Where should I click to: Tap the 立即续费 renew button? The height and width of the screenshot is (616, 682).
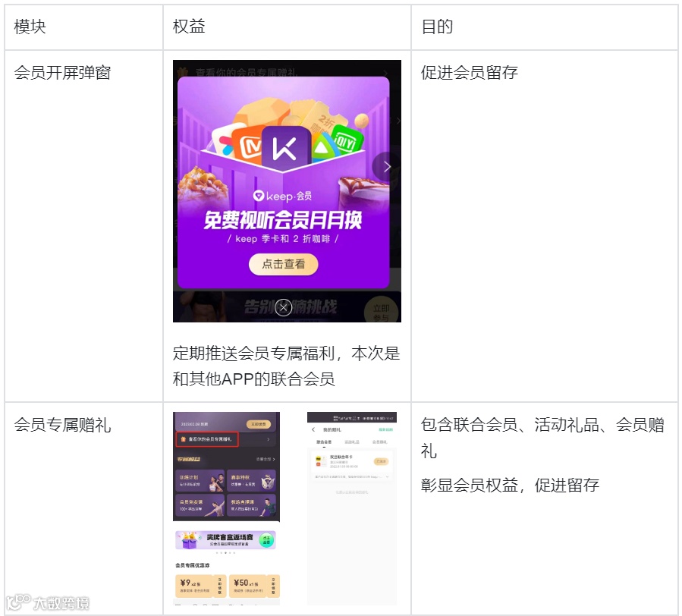259,424
